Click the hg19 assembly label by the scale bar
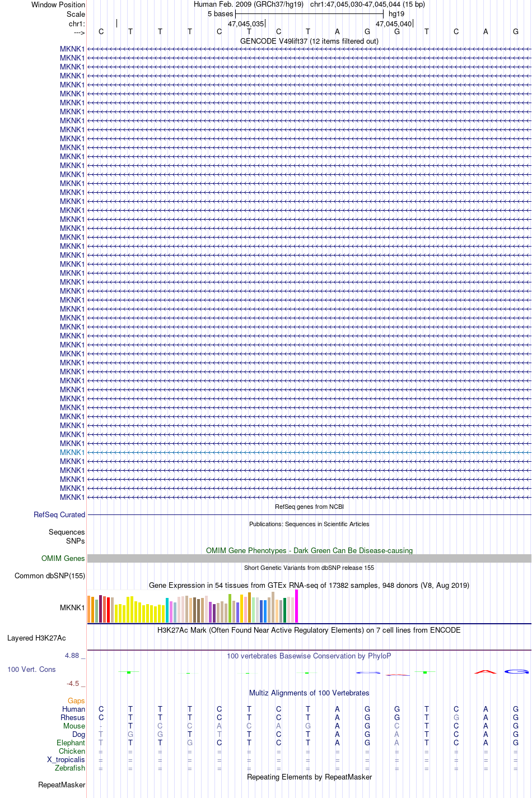532x798 pixels. coord(396,13)
